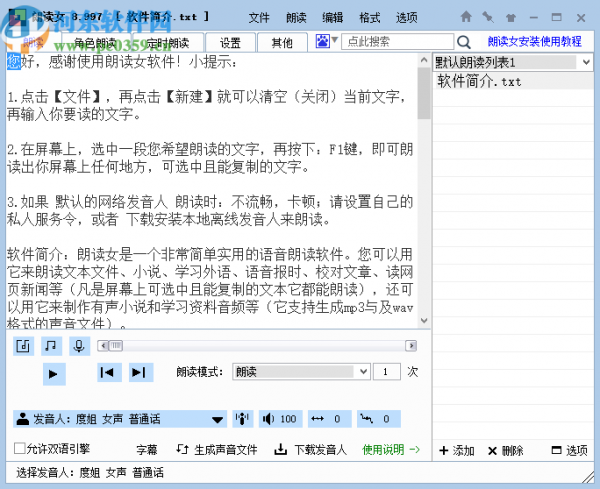This screenshot has width=600, height=489.
Task: Click 下载发音人 button
Action: coord(310,450)
